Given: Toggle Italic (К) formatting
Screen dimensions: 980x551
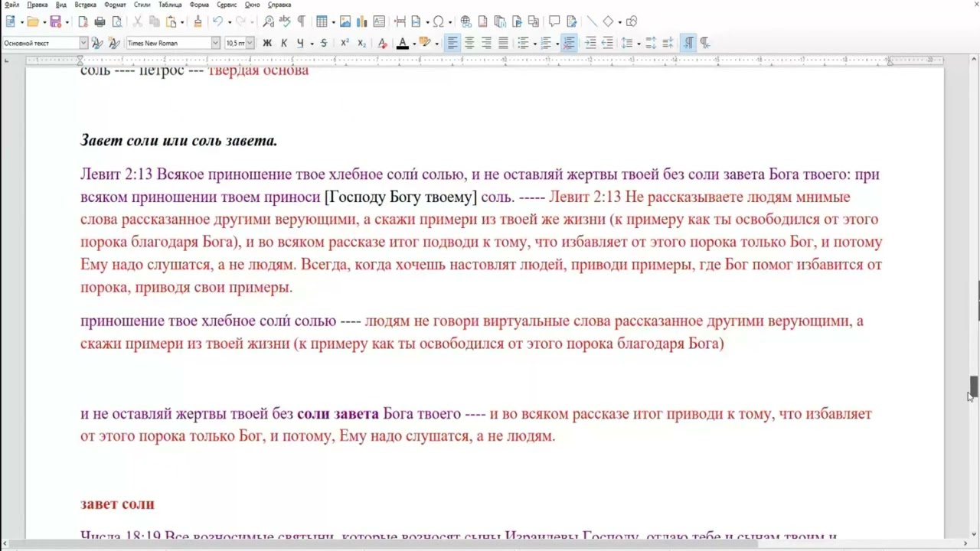Looking at the screenshot, I should pyautogui.click(x=284, y=44).
